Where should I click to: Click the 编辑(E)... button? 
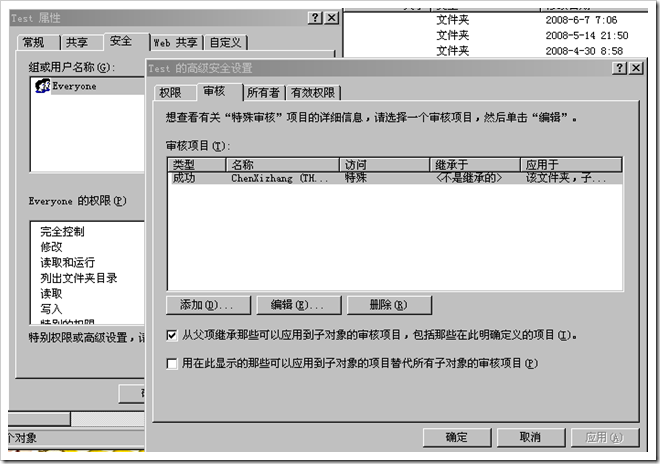299,305
